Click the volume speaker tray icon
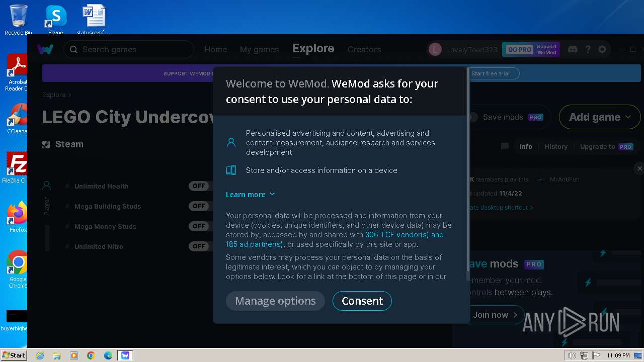Screen dimensions: 644x362 point(572,355)
